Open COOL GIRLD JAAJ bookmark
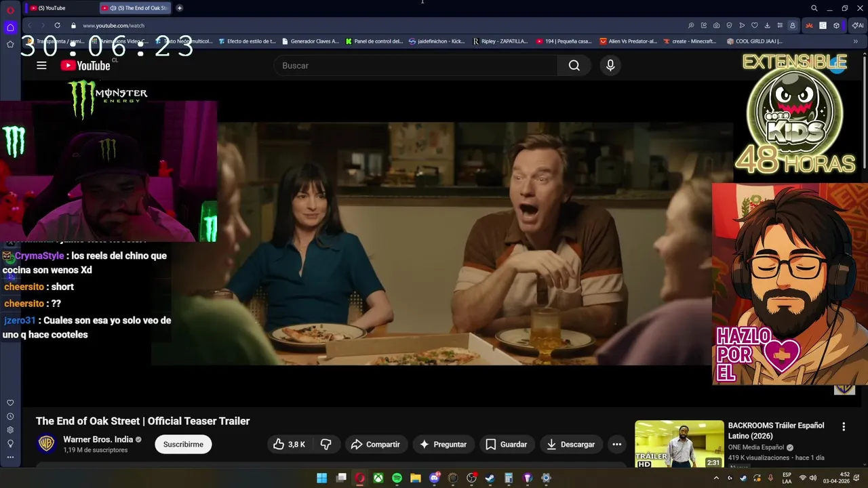 754,41
